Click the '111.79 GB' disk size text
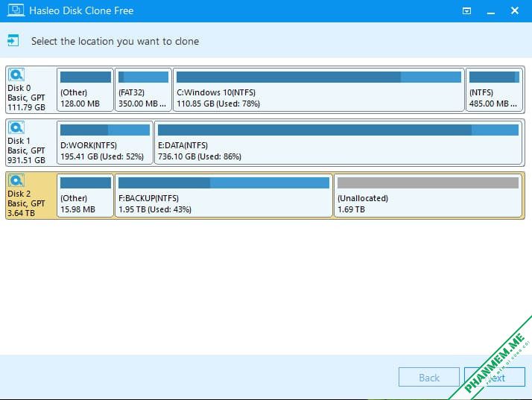The width and height of the screenshot is (532, 400). (26, 107)
